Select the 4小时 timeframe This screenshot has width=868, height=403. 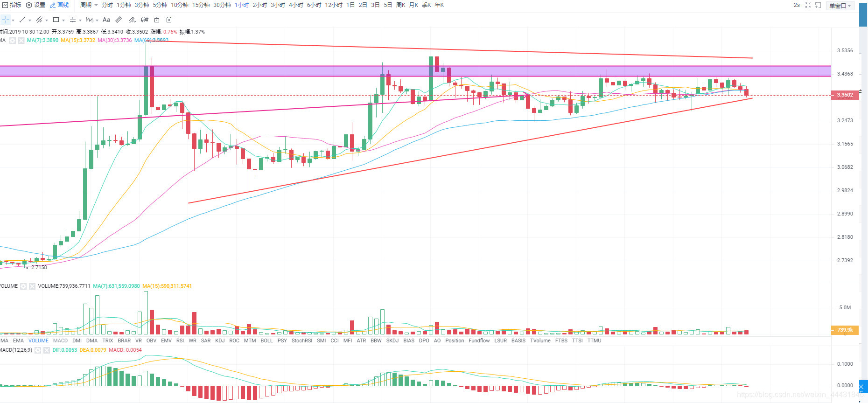(x=296, y=5)
